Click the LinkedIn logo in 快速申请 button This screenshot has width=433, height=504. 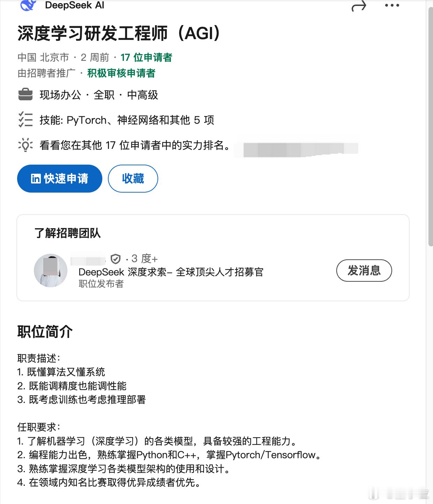coord(36,179)
